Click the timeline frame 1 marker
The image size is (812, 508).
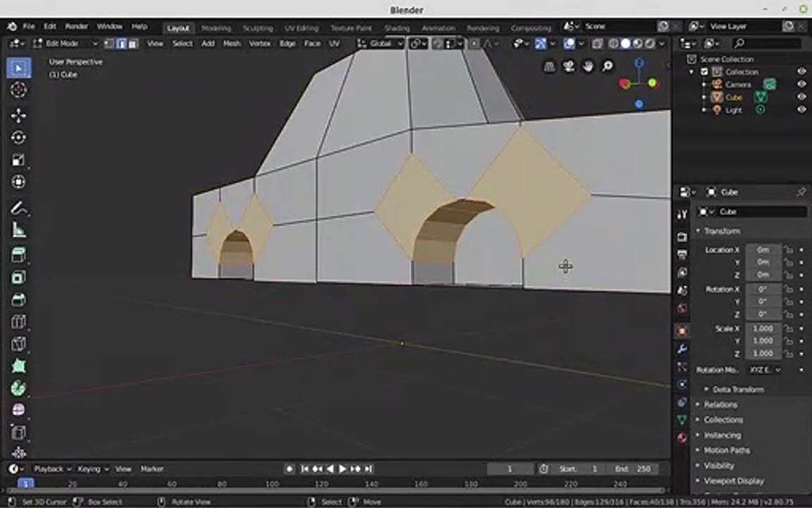pos(26,483)
